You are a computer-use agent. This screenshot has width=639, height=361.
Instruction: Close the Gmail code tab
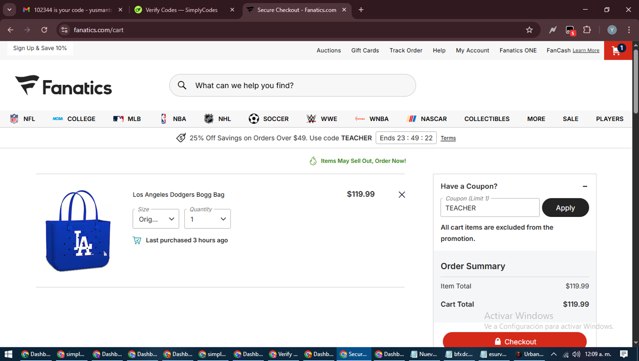pyautogui.click(x=120, y=10)
